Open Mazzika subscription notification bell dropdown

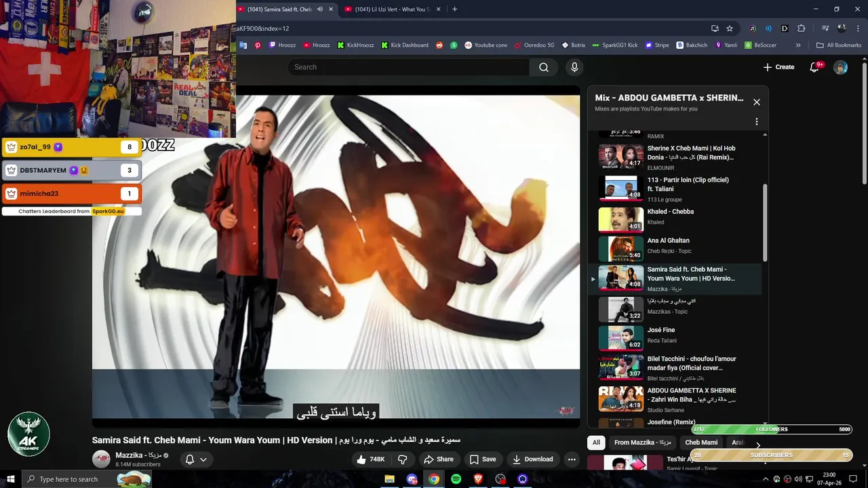click(196, 459)
